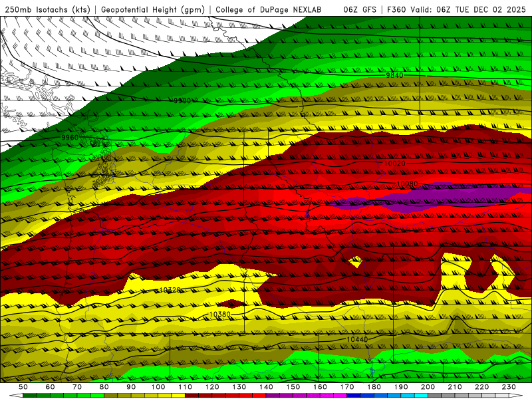This screenshot has width=532, height=399.
Task: Click the 90 knot legend label
Action: pyautogui.click(x=131, y=387)
